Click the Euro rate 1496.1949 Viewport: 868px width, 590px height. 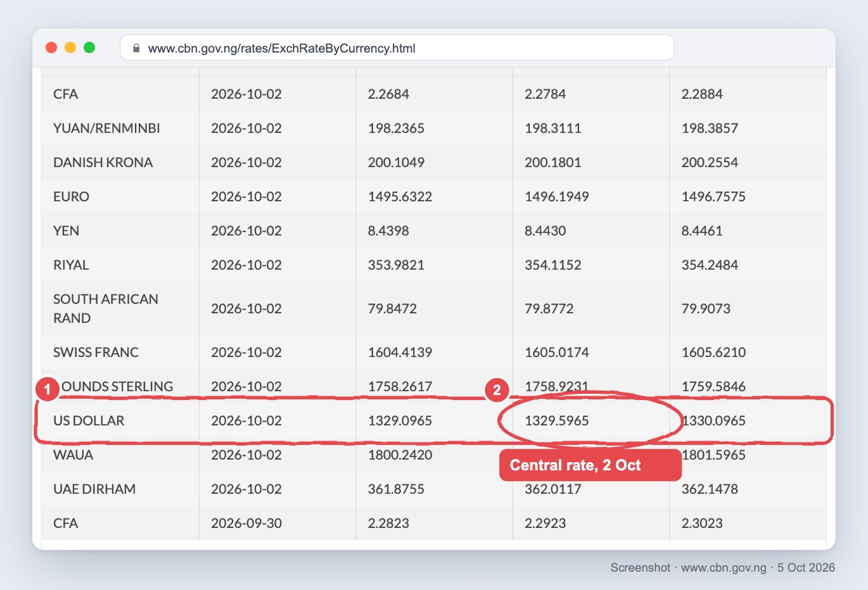[557, 197]
